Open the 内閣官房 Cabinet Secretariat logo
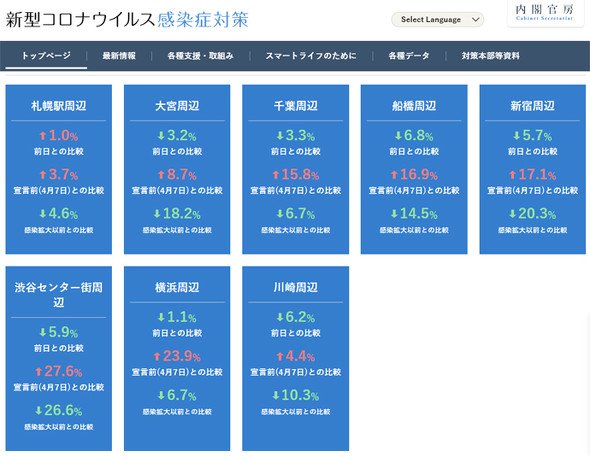 544,13
